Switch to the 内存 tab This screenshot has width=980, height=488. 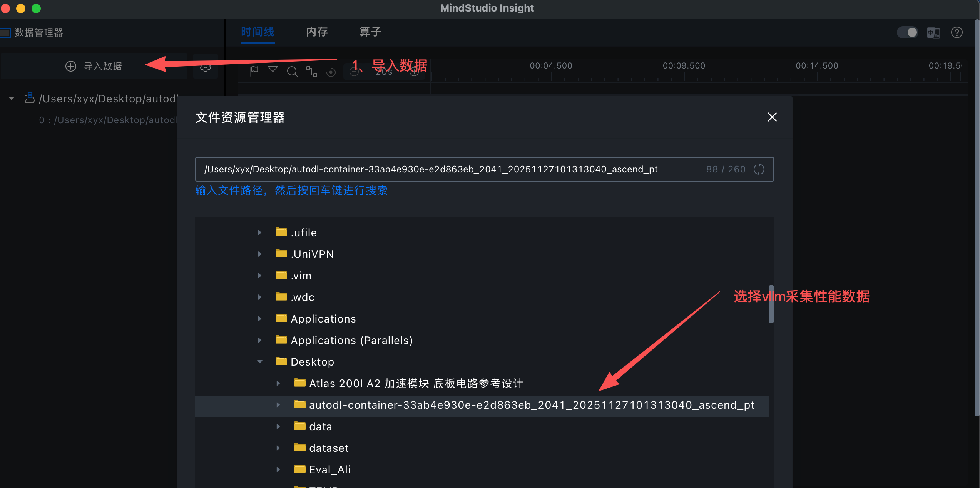(x=316, y=32)
